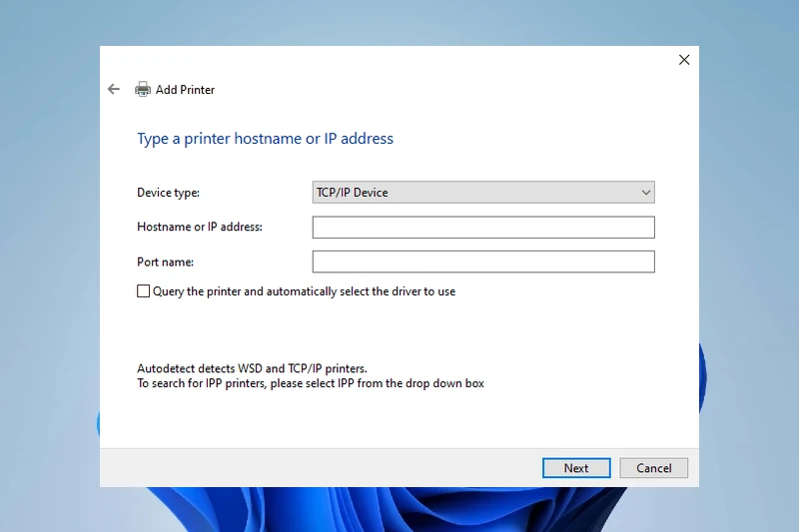Click the gray footer bar left of Next

click(320, 468)
